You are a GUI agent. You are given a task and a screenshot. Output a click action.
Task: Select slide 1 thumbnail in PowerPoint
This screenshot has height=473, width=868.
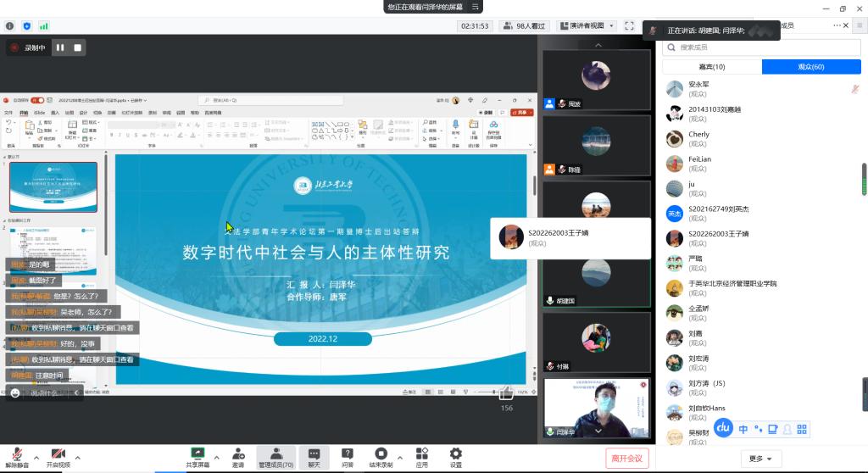pyautogui.click(x=53, y=187)
